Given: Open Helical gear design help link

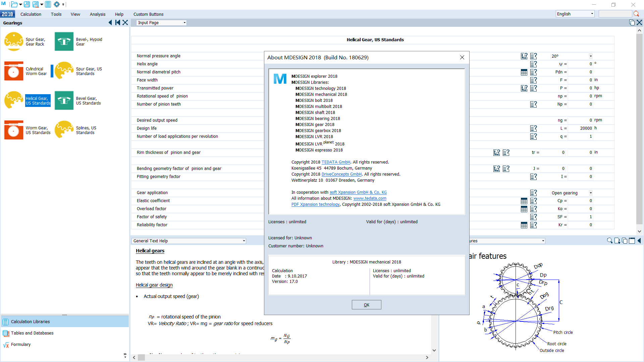Looking at the screenshot, I should 154,285.
